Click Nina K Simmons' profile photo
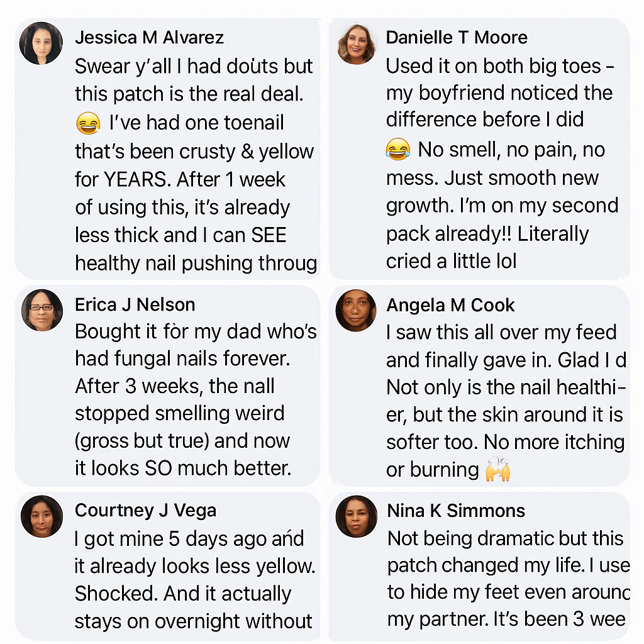 click(x=356, y=516)
